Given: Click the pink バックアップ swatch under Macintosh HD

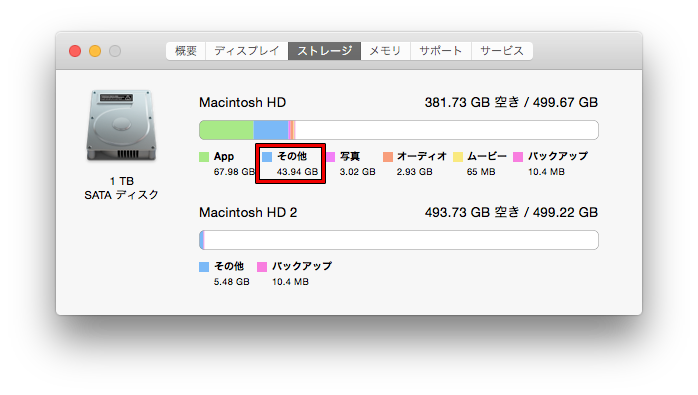Looking at the screenshot, I should click(518, 157).
